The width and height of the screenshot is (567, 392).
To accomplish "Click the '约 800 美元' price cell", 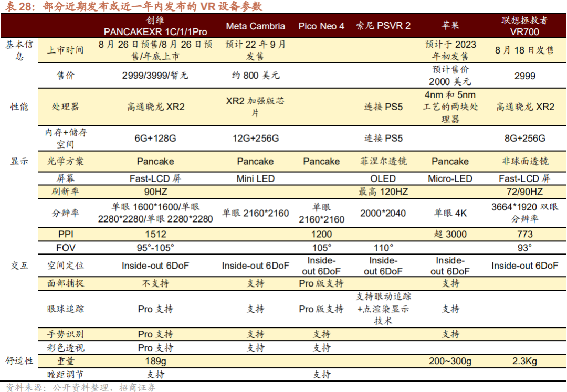I will click(255, 75).
